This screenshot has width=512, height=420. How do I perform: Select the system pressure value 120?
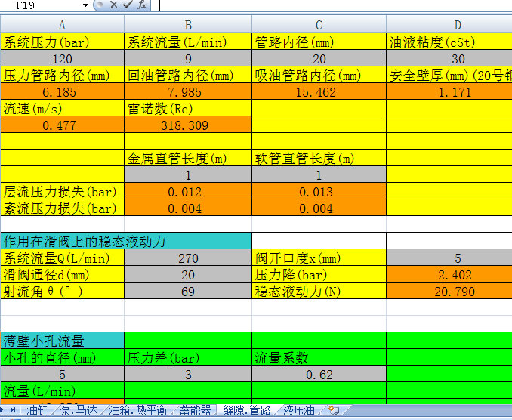coord(63,58)
